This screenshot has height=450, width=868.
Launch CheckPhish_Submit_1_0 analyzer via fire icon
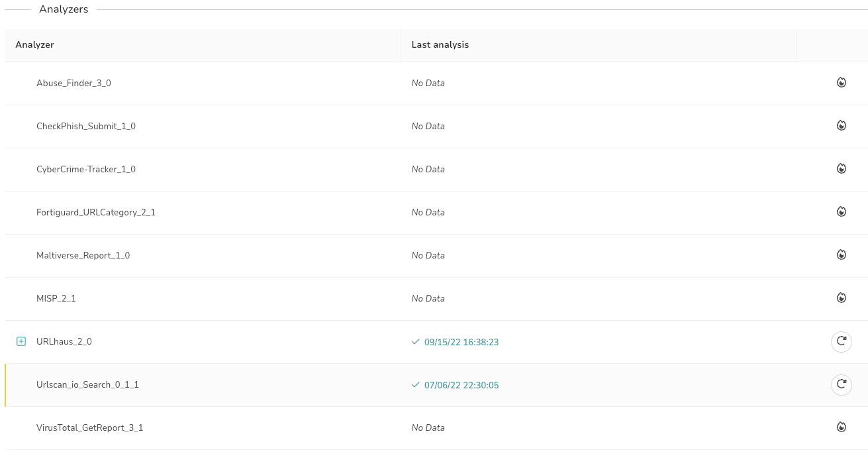(x=841, y=125)
